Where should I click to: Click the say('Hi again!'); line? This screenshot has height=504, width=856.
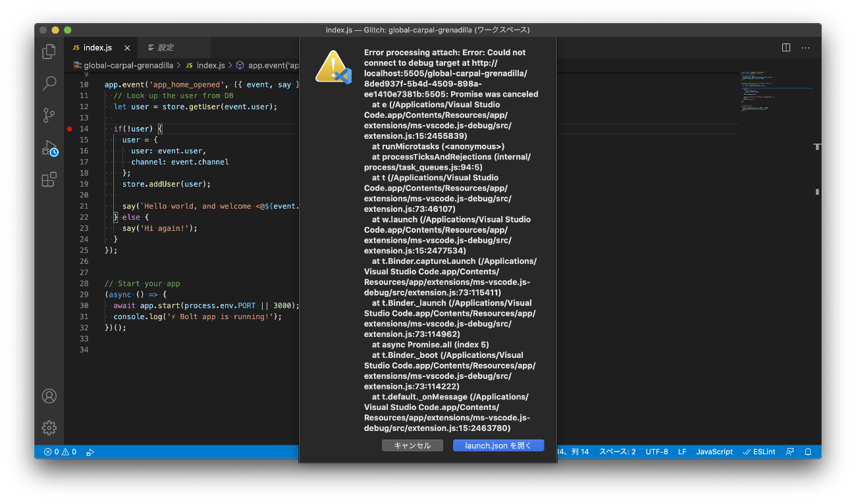click(160, 228)
